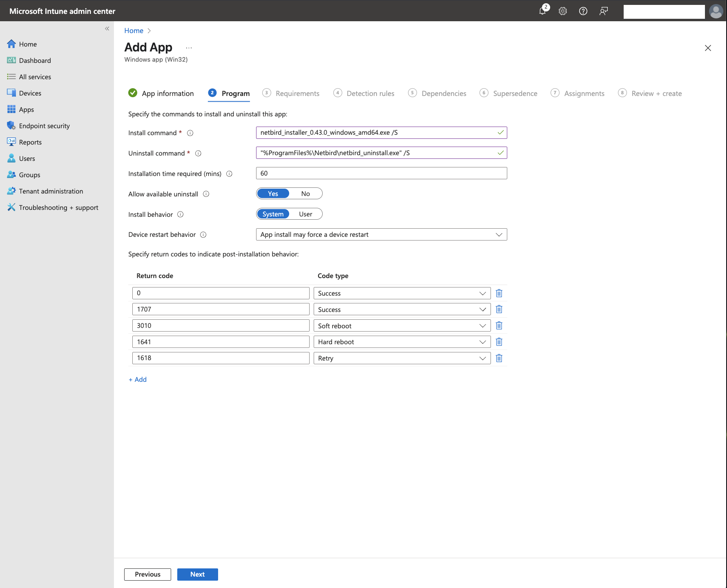Open code type dropdown for return code 1641
727x588 pixels.
(401, 342)
